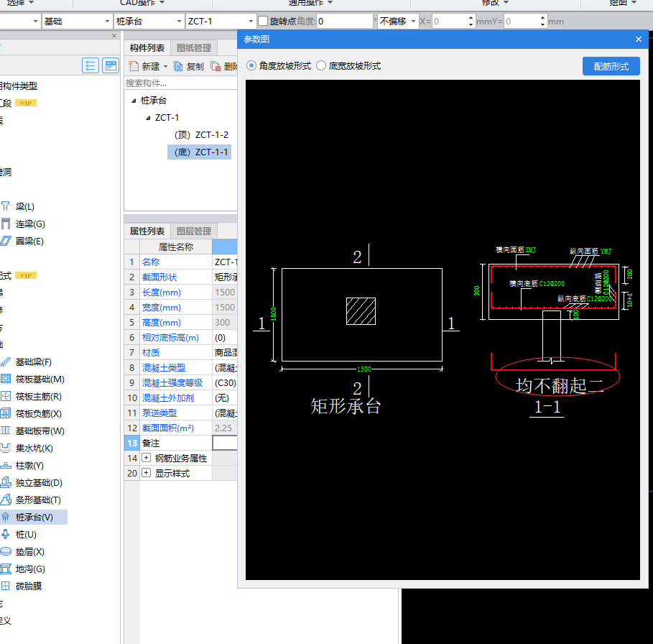Close the left navigation panel with X
Viewport: 653px width, 644px height.
(114, 36)
